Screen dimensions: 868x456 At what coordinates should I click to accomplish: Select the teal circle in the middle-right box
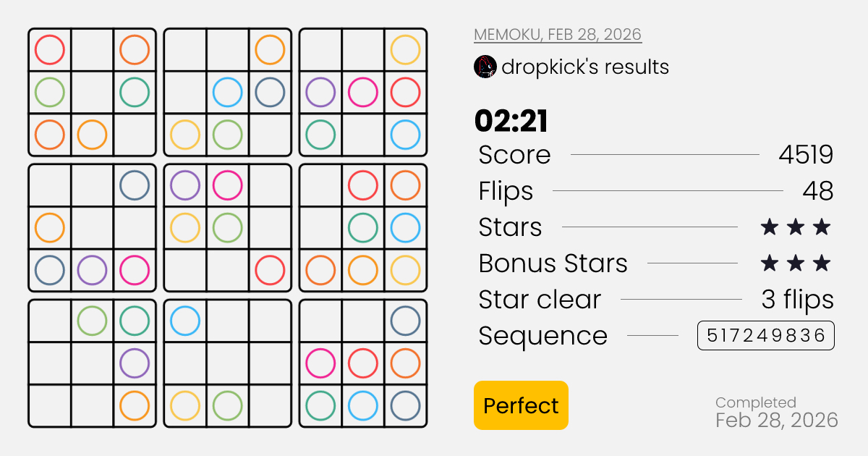363,227
